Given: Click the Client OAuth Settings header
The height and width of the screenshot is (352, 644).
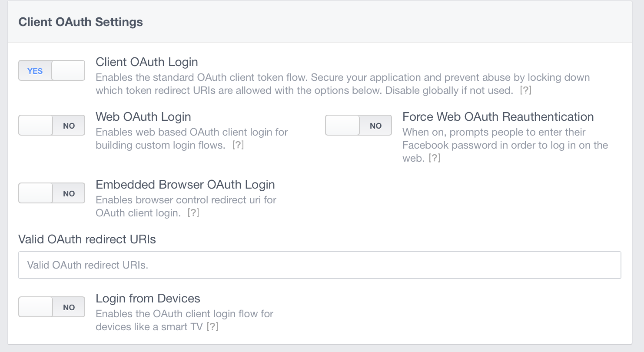Looking at the screenshot, I should point(80,22).
